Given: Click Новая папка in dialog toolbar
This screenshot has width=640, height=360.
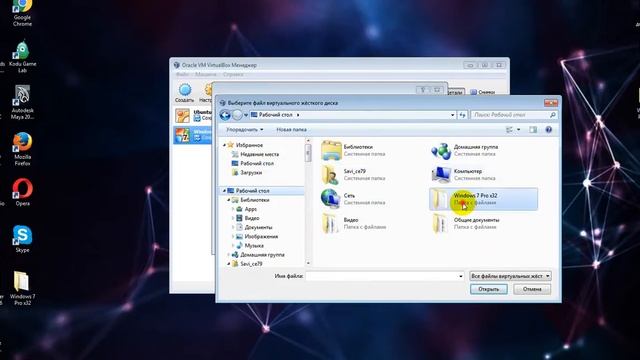Looking at the screenshot, I should [x=291, y=129].
